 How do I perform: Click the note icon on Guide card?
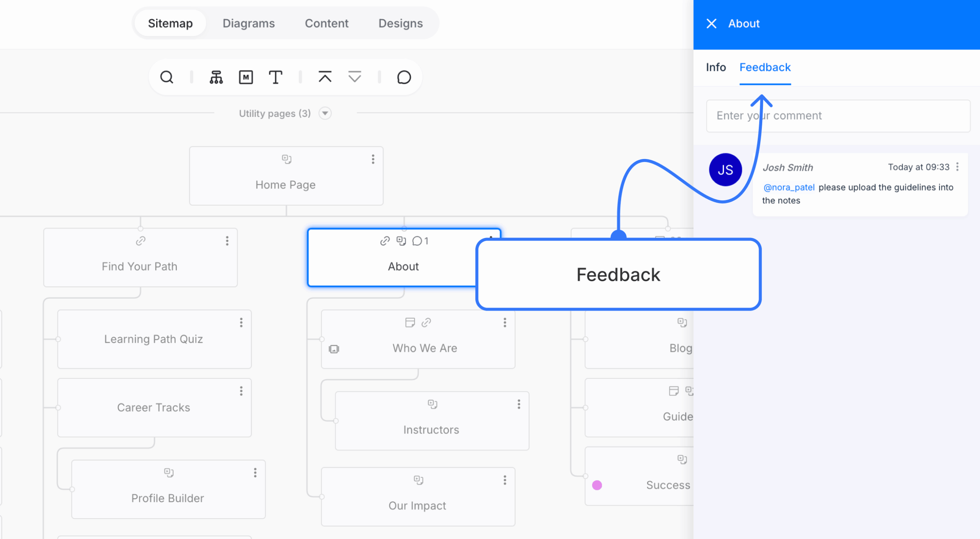tap(674, 391)
